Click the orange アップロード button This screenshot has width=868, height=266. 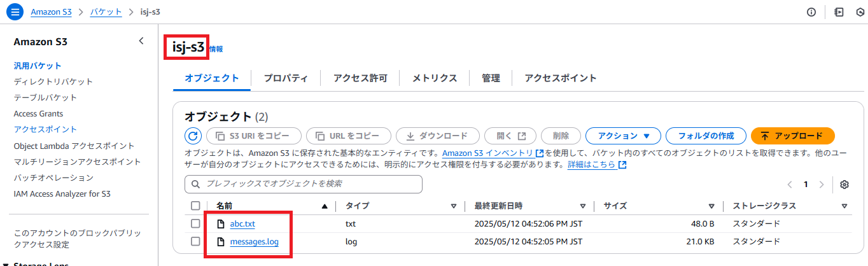(x=792, y=136)
